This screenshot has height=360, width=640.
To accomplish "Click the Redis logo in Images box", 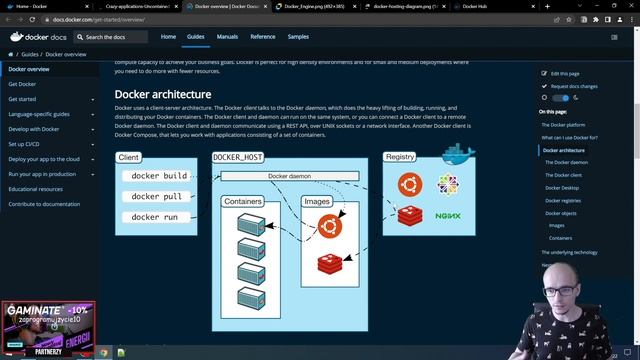I will point(330,264).
